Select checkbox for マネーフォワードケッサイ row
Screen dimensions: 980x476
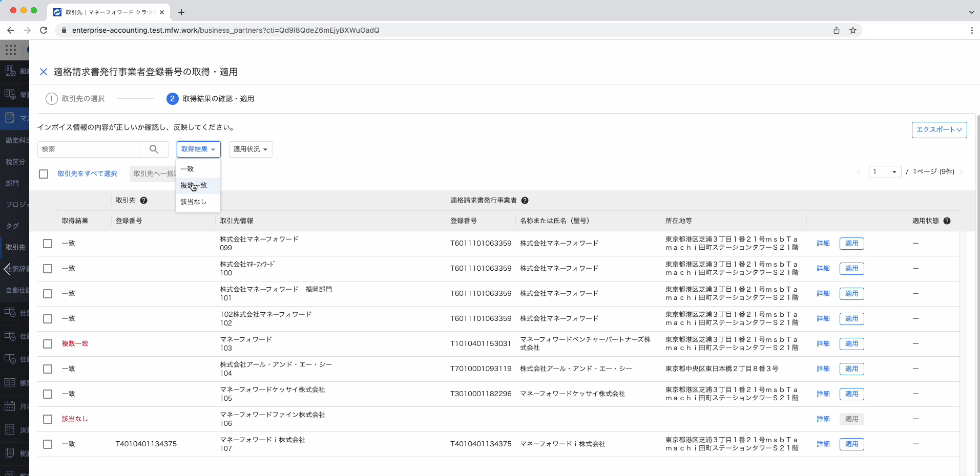(x=48, y=394)
